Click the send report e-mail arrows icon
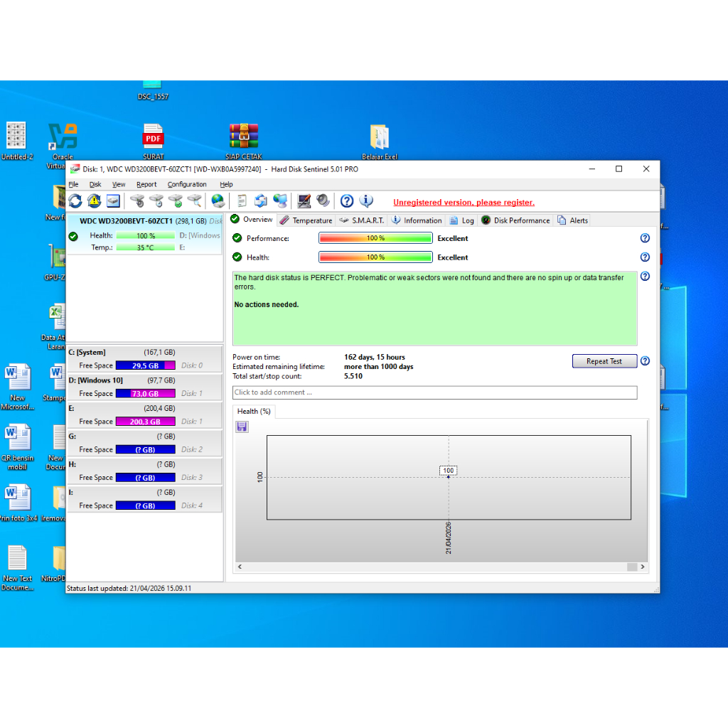The height and width of the screenshot is (728, 728). coord(260,201)
